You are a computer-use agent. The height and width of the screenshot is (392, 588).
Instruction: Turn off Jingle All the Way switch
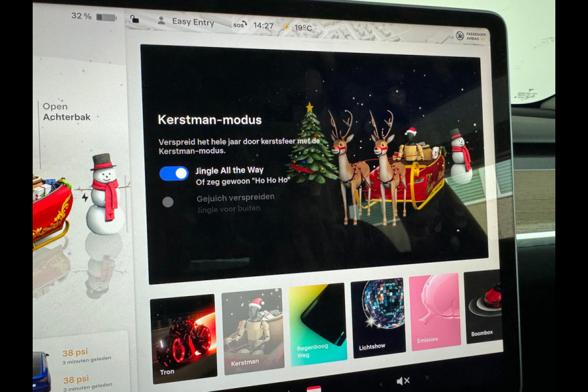point(174,173)
